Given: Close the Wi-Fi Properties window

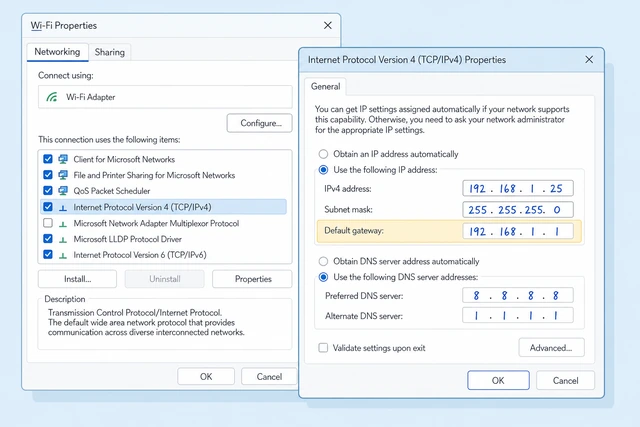Looking at the screenshot, I should pyautogui.click(x=328, y=26).
